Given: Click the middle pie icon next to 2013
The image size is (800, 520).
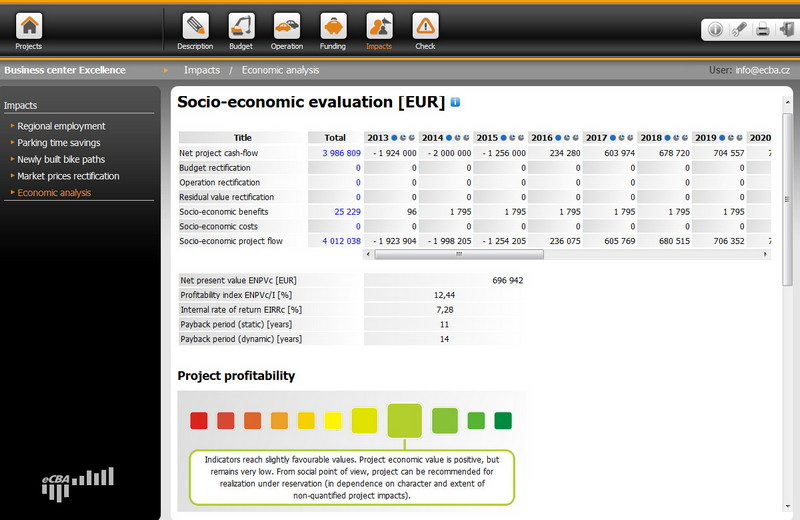Looking at the screenshot, I should 403,138.
